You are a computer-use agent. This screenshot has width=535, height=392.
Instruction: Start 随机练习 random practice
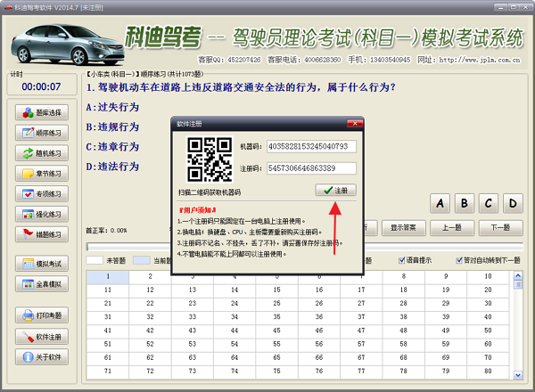click(x=42, y=153)
